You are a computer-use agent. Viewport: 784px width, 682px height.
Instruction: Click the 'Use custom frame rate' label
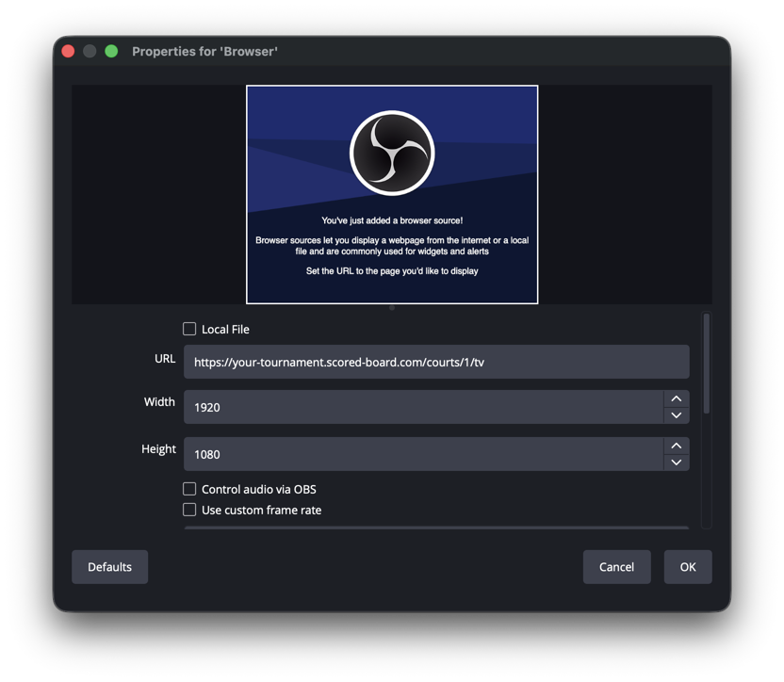pos(262,510)
